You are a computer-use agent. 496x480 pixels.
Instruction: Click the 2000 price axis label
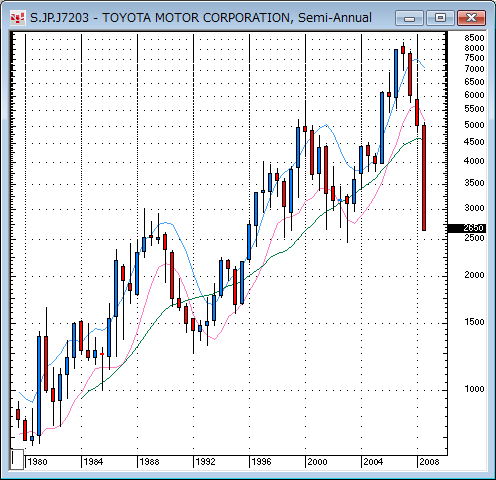[474, 275]
